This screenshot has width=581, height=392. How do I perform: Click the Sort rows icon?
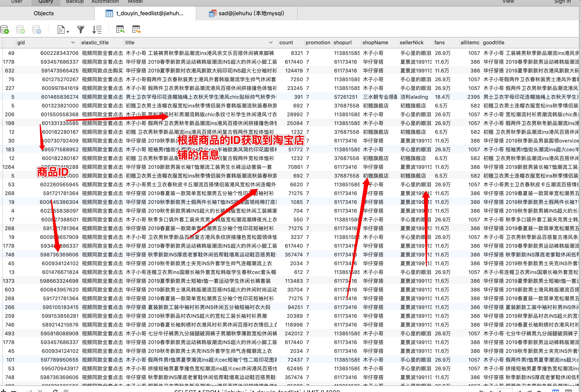point(97,30)
